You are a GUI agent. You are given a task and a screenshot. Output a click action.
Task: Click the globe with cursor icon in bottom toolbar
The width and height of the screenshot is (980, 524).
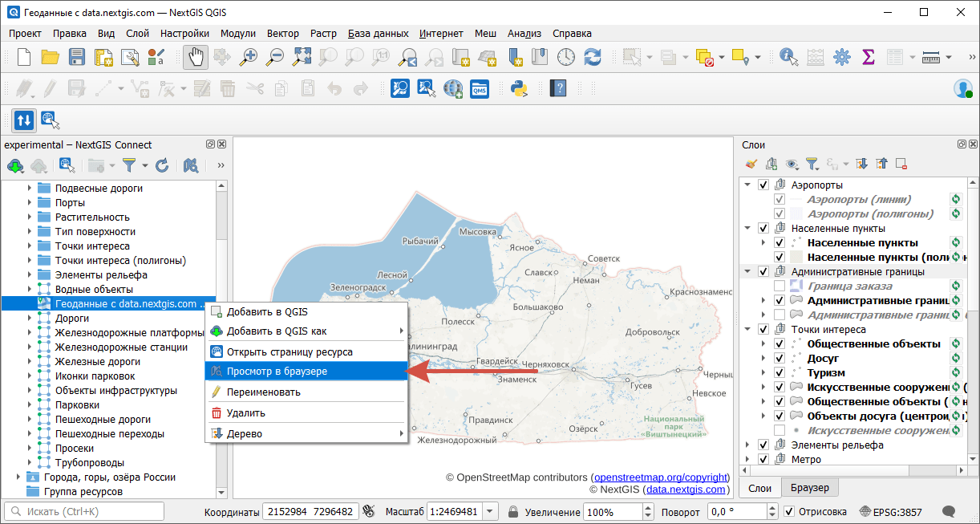(x=50, y=120)
